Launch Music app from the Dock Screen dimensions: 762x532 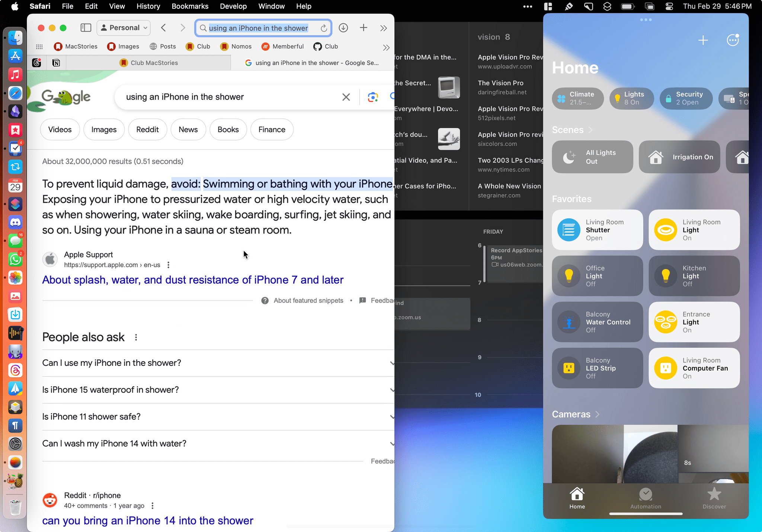pos(15,75)
